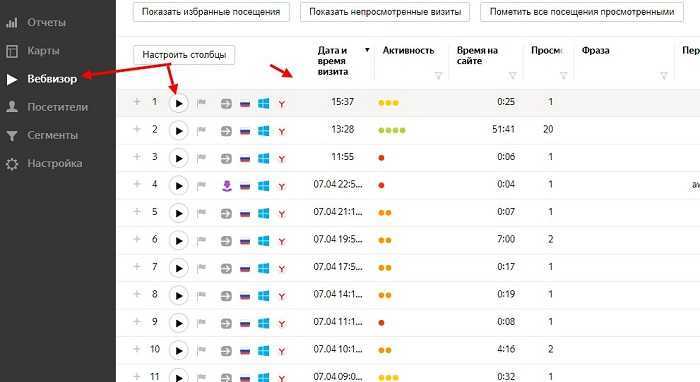Click traffic source icon in row 8
Screen dimensions: 700x382
coord(226,296)
